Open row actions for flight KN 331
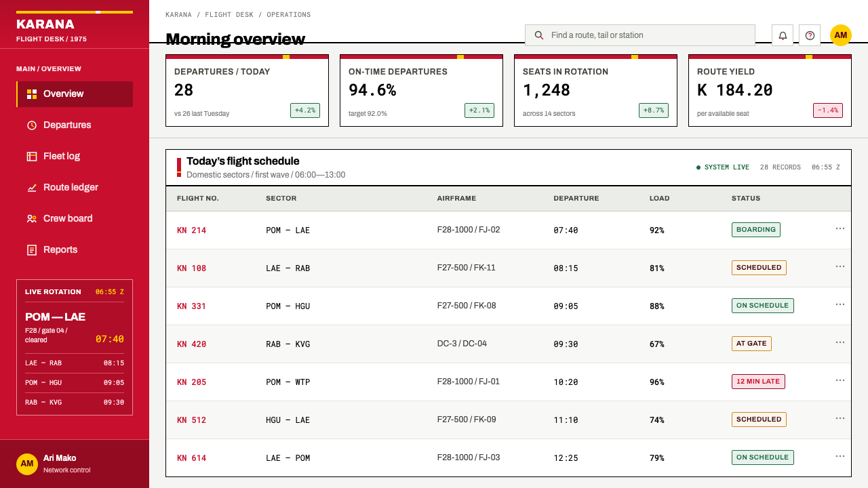 (840, 304)
